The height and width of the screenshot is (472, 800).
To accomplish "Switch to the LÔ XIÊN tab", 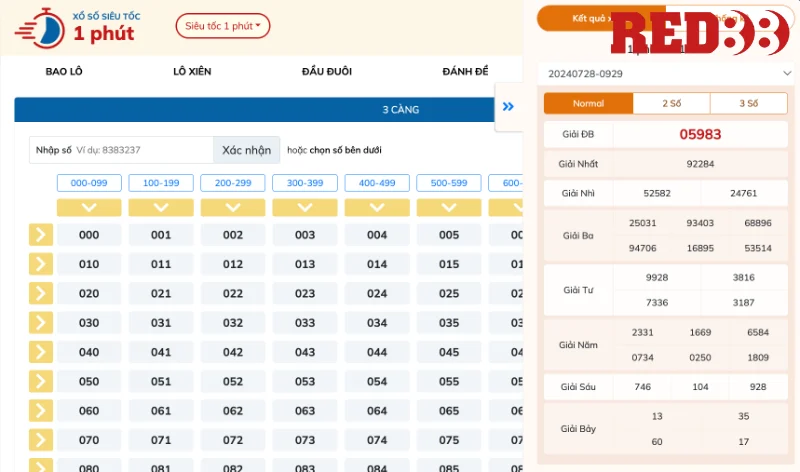I will tap(192, 71).
